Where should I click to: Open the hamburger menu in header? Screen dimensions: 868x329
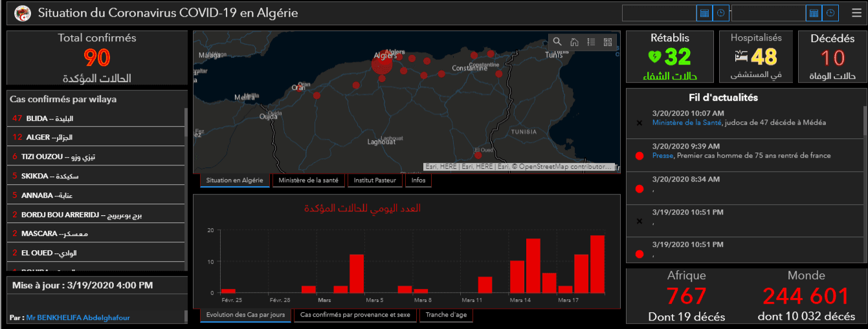[x=856, y=13]
